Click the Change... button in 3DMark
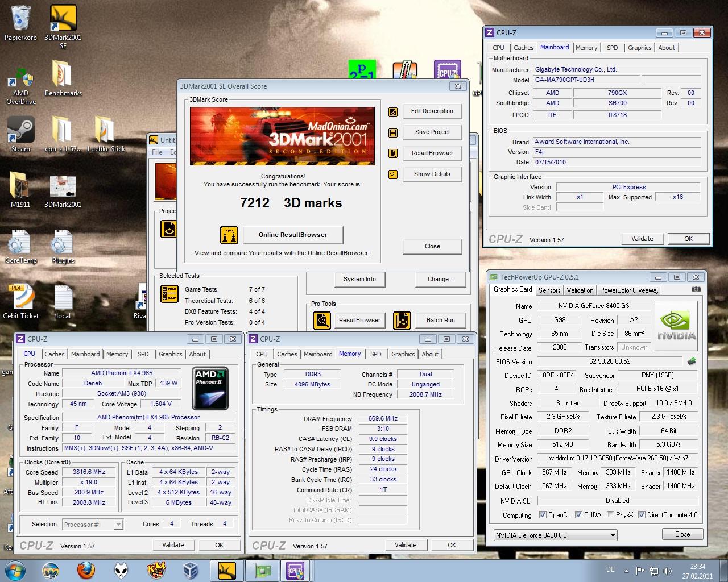 440,279
